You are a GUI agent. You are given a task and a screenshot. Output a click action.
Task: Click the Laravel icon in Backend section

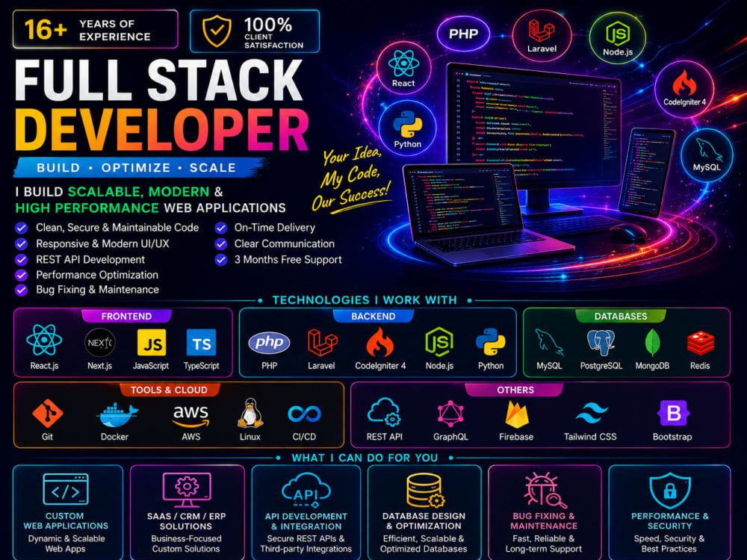[x=322, y=343]
